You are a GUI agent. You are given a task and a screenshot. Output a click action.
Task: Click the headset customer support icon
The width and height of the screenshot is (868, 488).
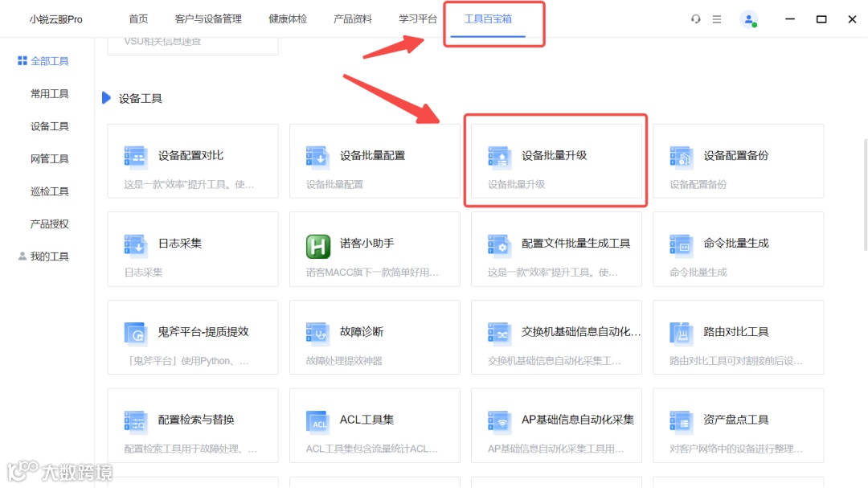(x=695, y=19)
